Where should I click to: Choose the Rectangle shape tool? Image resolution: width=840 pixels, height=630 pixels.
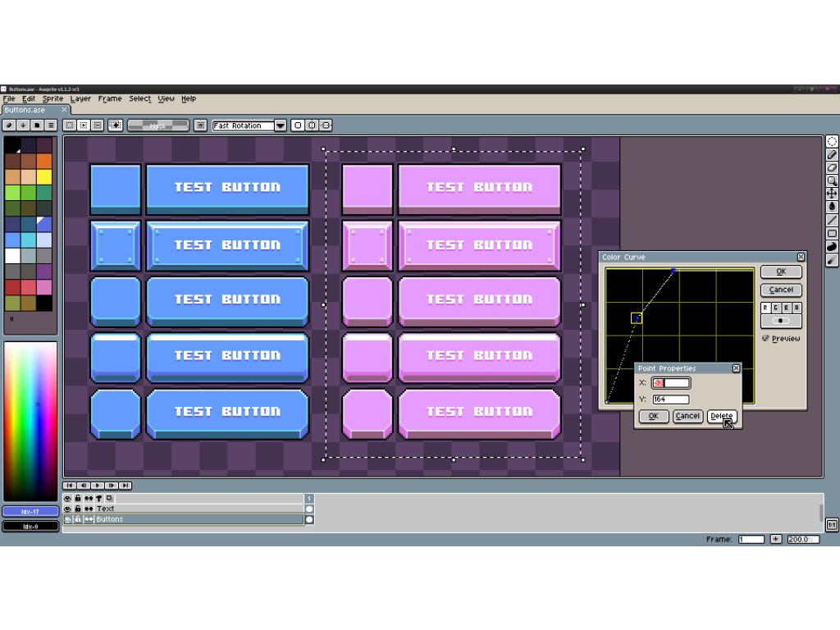coord(832,233)
